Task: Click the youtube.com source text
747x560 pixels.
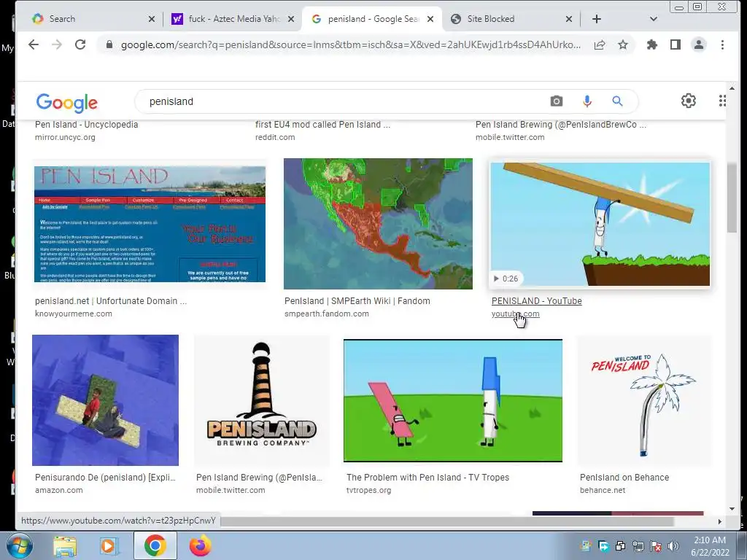Action: pyautogui.click(x=516, y=314)
